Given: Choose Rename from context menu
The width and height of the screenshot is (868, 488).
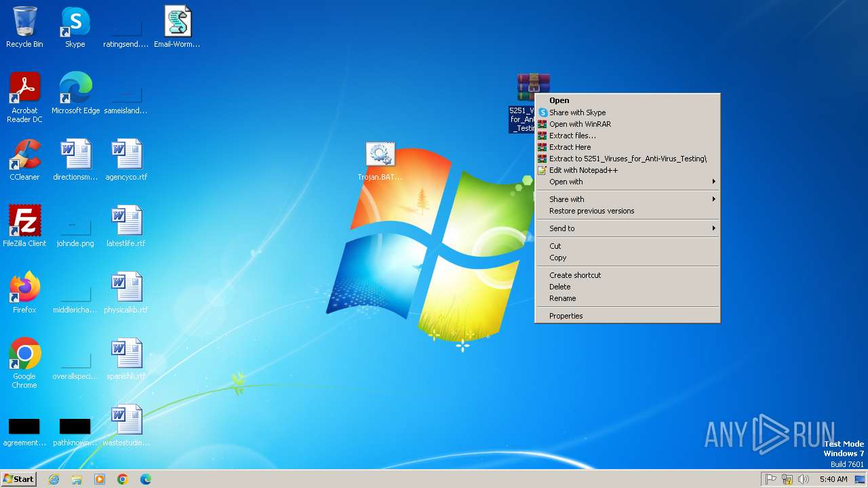Looking at the screenshot, I should click(x=627, y=298).
